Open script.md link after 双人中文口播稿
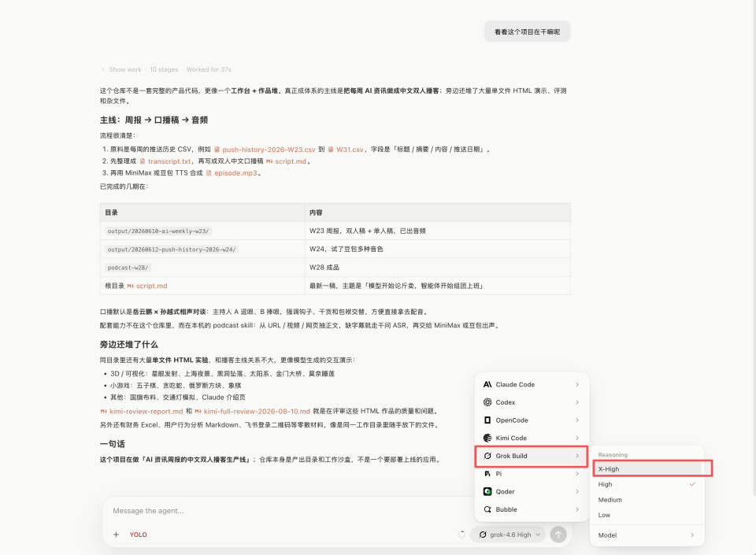This screenshot has height=555, width=756. tap(286, 161)
